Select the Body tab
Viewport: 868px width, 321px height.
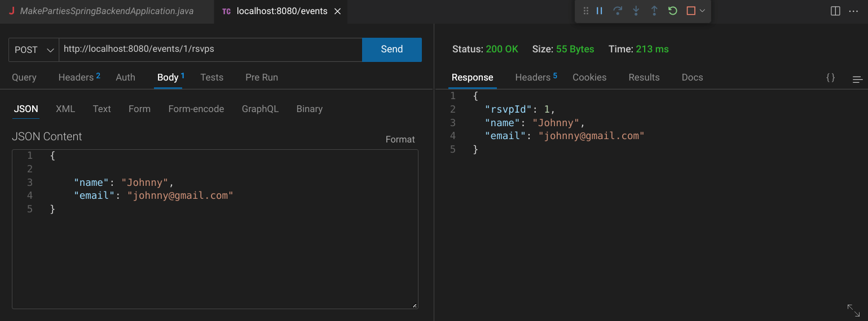pos(170,77)
